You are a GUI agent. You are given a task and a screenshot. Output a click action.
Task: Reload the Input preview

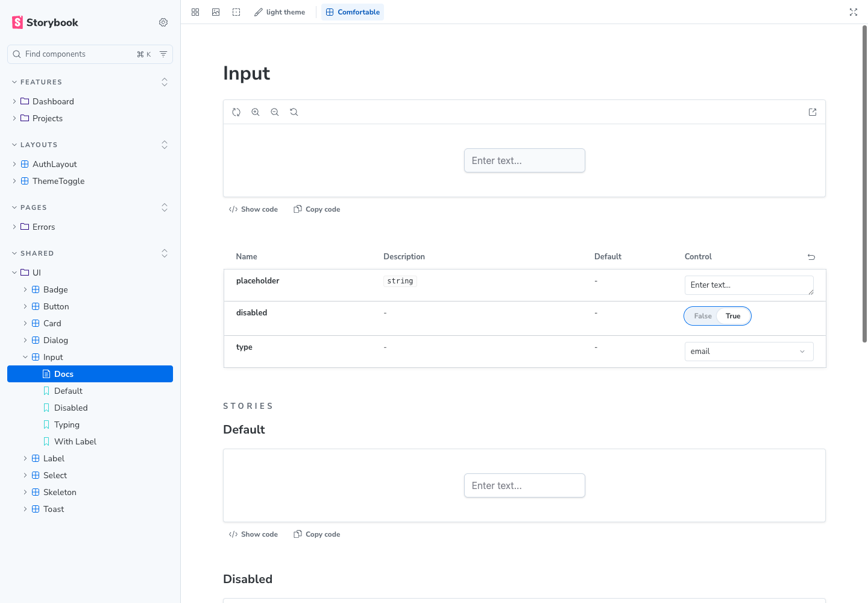point(236,112)
